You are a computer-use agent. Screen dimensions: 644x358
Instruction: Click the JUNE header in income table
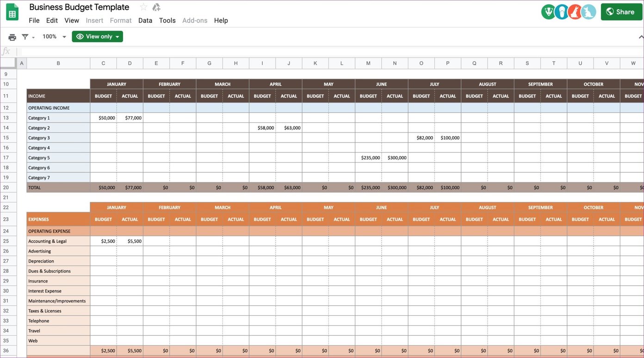tap(382, 84)
